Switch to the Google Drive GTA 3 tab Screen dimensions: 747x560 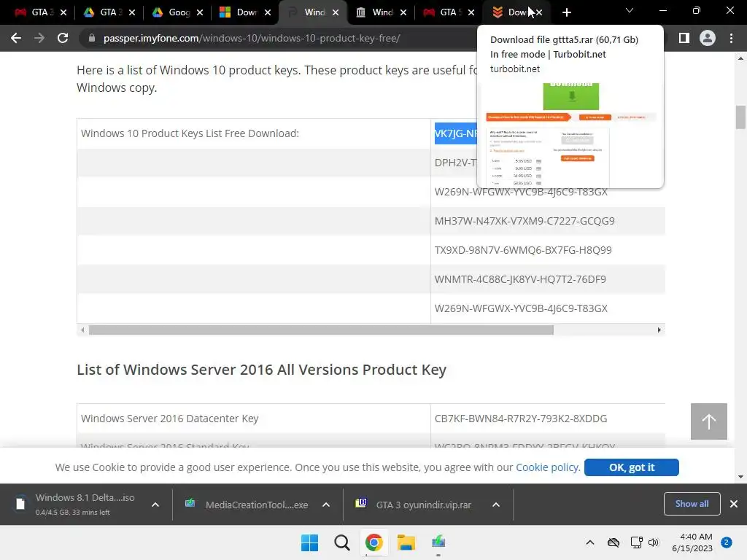[x=102, y=12]
